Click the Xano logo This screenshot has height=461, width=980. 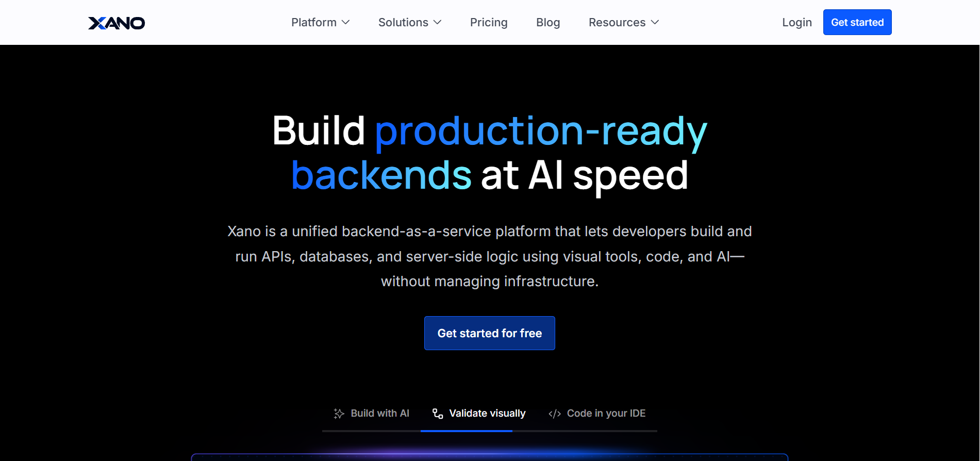[117, 23]
